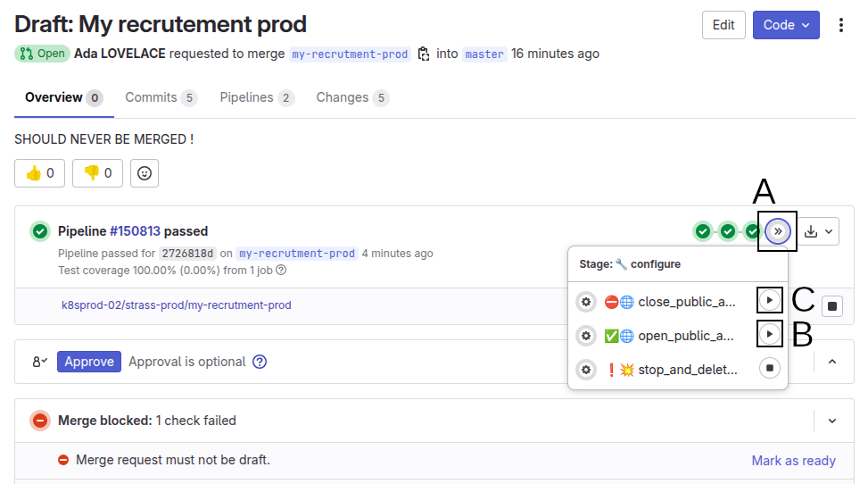Play the open_public_a... manual job

(770, 335)
